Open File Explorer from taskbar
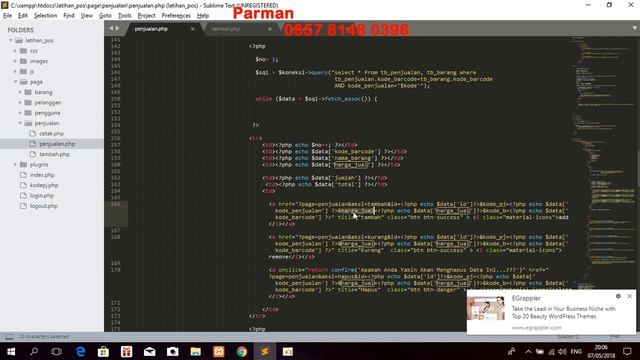Screen dimensions: 640x360 click(x=196, y=351)
